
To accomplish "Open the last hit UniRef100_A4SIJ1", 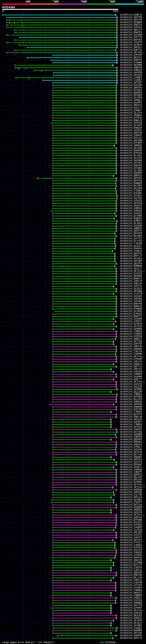I will pyautogui.click(x=131, y=638).
